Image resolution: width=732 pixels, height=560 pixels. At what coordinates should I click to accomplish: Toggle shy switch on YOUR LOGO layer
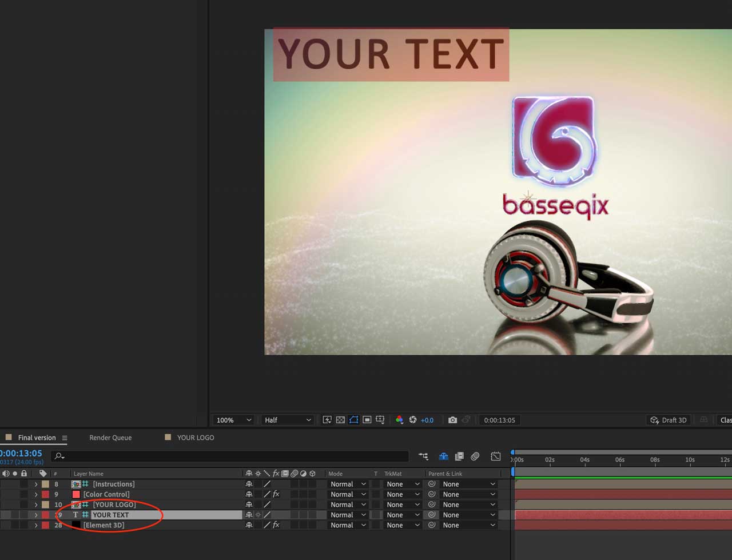pos(249,505)
